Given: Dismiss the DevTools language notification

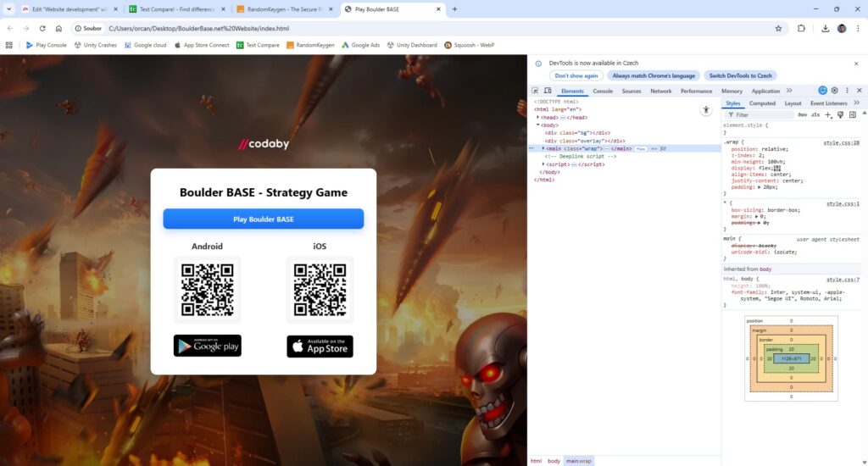Looking at the screenshot, I should [x=856, y=64].
